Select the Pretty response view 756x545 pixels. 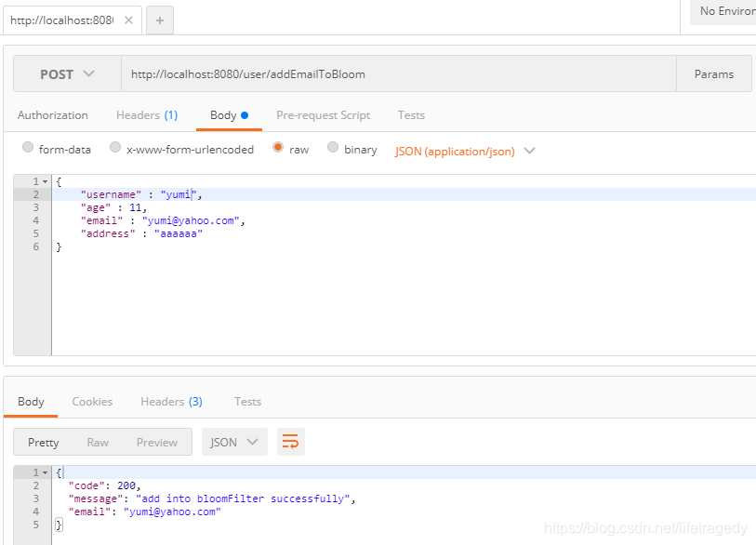tap(44, 443)
